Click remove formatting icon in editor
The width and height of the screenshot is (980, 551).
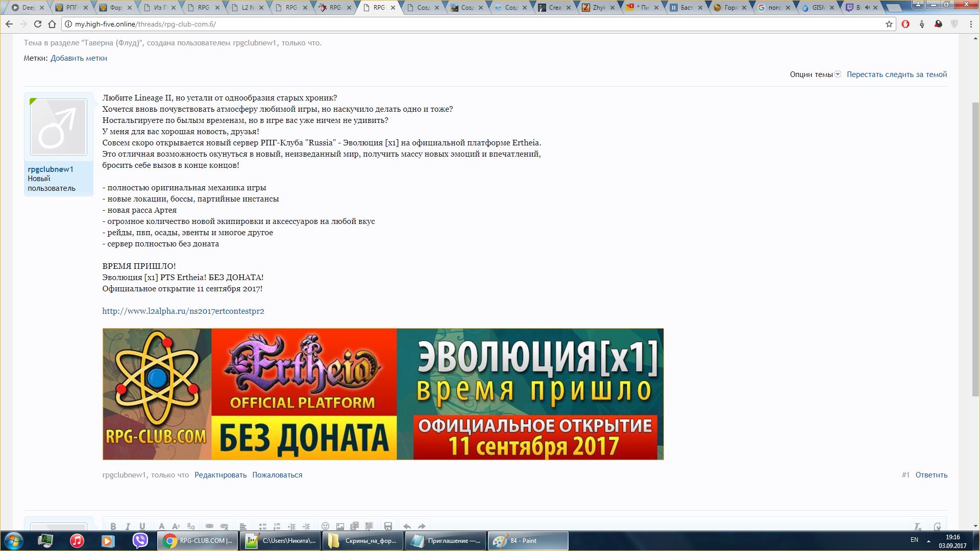917,526
